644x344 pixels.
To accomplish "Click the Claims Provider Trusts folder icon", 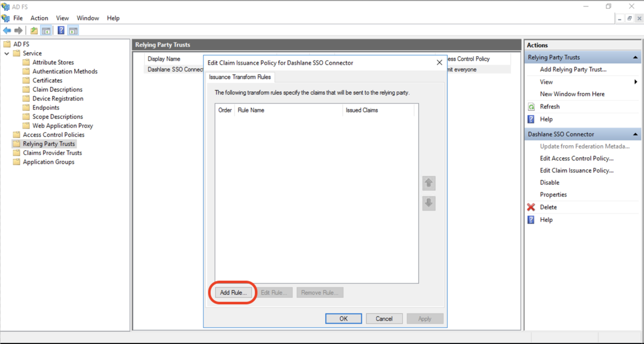I will point(17,153).
